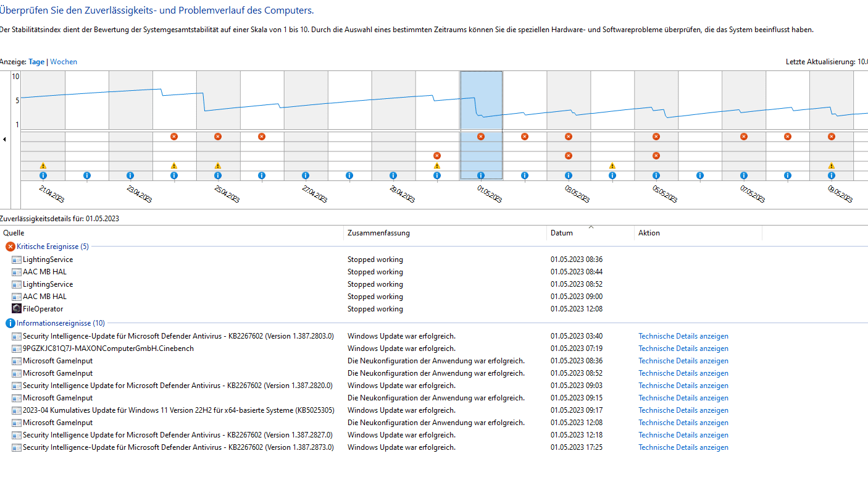Select blue info icon on 21.04.2023
Screen dimensions: 868x490
point(43,175)
